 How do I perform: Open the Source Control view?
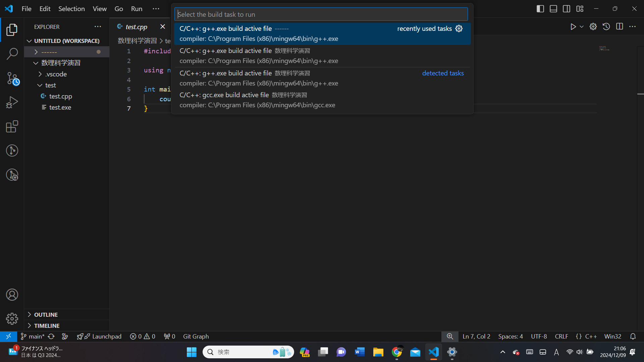coord(12,78)
